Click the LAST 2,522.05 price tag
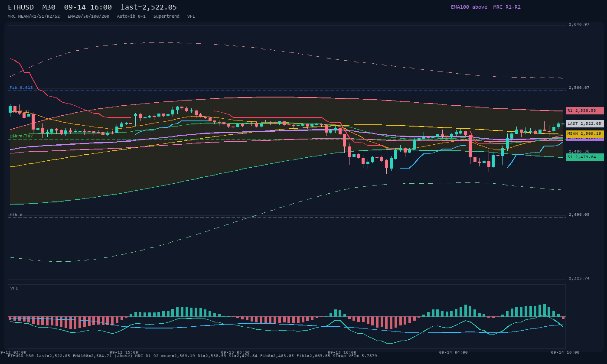This screenshot has height=364, width=607. point(585,123)
